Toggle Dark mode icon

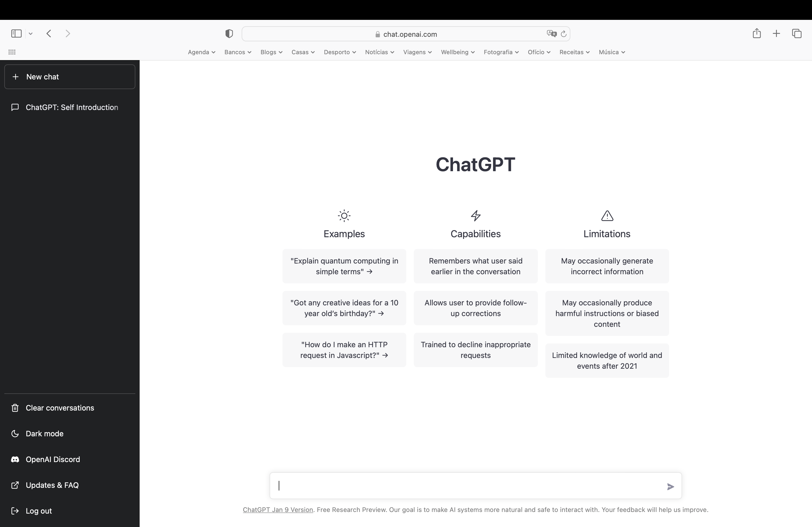[x=15, y=434]
